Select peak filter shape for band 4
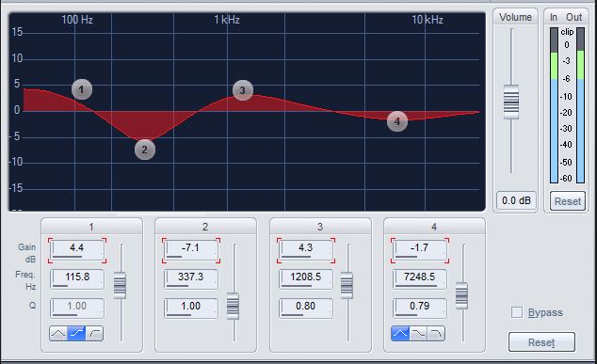This screenshot has height=364, width=597. (x=400, y=334)
